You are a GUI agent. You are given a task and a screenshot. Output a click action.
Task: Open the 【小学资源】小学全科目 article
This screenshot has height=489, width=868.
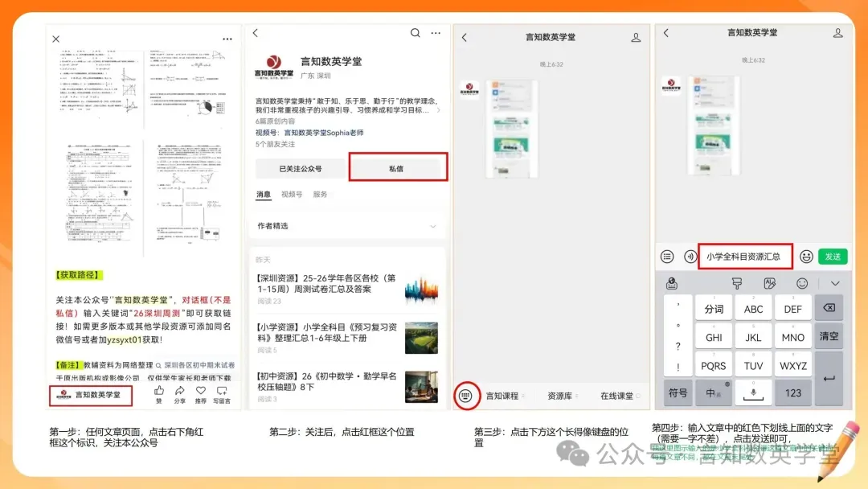click(326, 332)
